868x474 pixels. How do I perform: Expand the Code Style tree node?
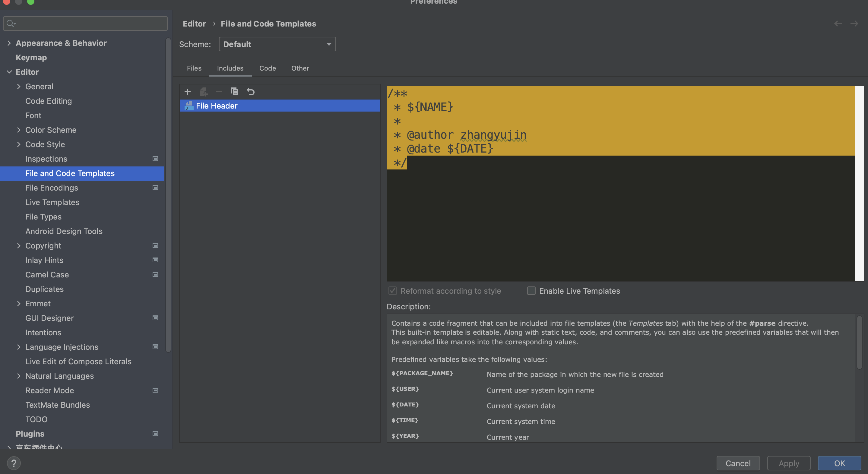pyautogui.click(x=18, y=144)
